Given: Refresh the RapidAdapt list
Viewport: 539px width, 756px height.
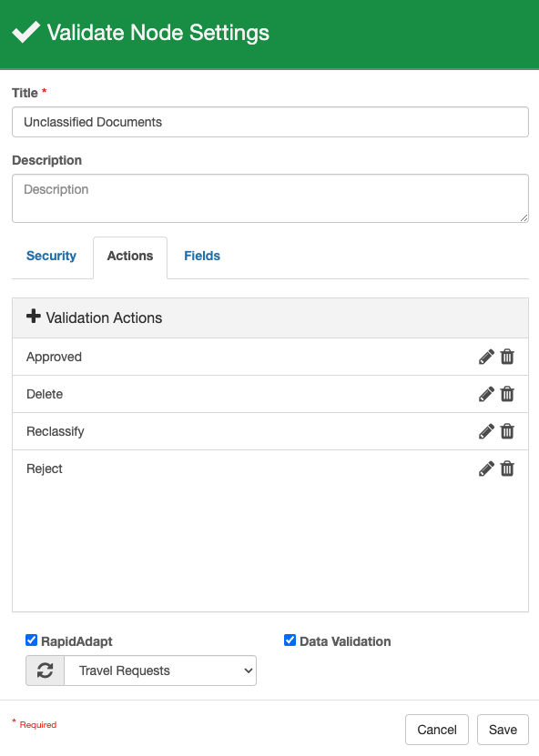Looking at the screenshot, I should (x=45, y=670).
